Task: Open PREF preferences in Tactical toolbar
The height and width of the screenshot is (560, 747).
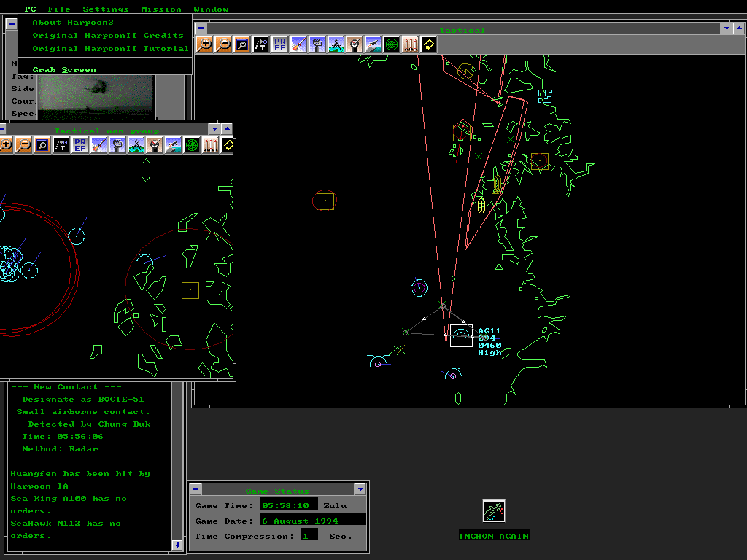Action: [279, 44]
